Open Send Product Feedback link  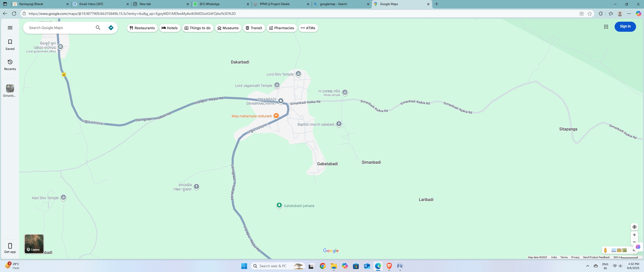click(596, 257)
